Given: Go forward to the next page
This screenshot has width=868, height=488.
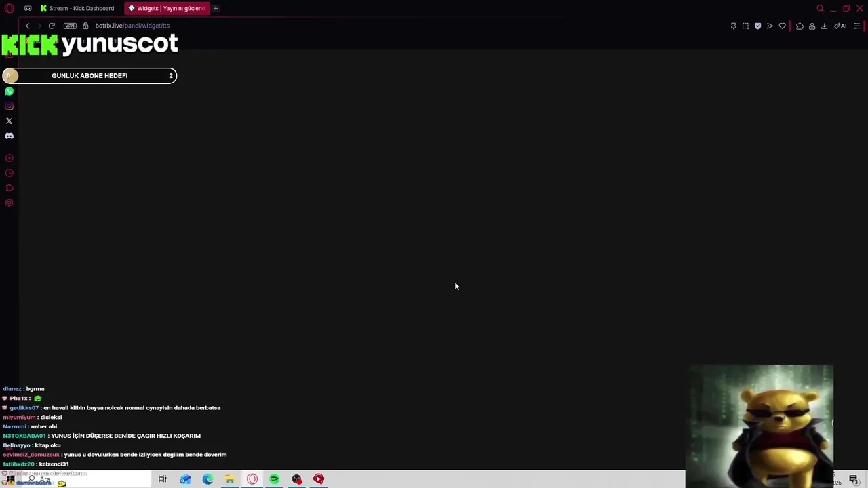Looking at the screenshot, I should pos(39,26).
